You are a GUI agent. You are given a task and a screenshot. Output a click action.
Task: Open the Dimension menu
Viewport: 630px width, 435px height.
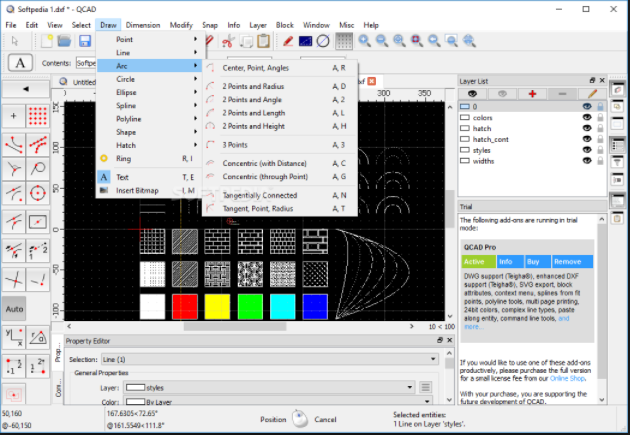[x=143, y=25]
